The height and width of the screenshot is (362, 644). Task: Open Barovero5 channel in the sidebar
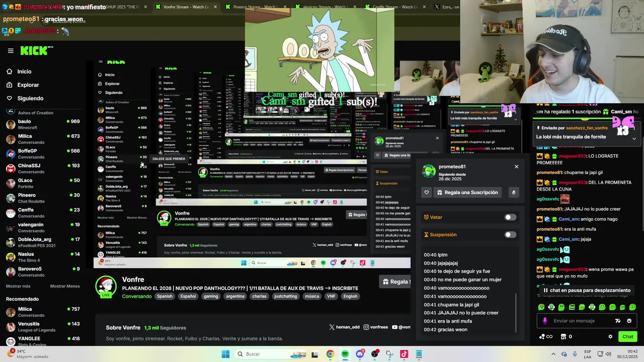(x=43, y=271)
